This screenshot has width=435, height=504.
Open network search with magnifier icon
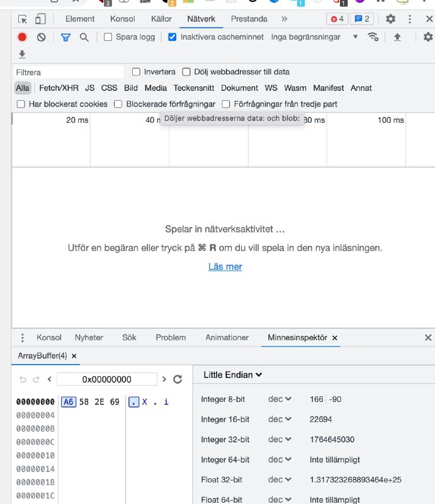[x=84, y=37]
